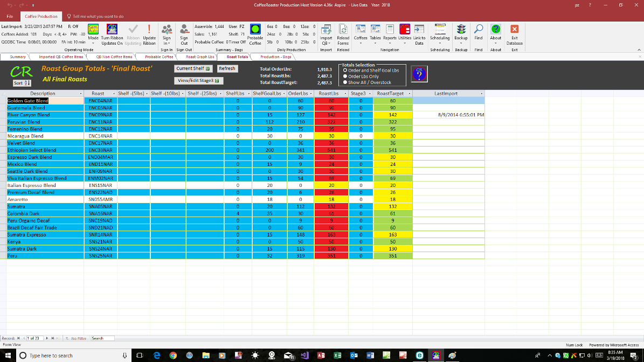Go to the next record

pyautogui.click(x=47, y=339)
